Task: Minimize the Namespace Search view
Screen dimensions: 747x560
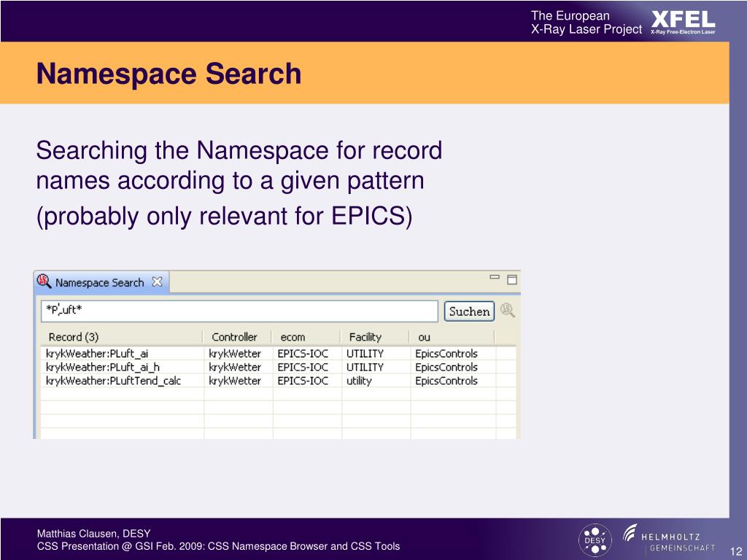Action: [495, 276]
